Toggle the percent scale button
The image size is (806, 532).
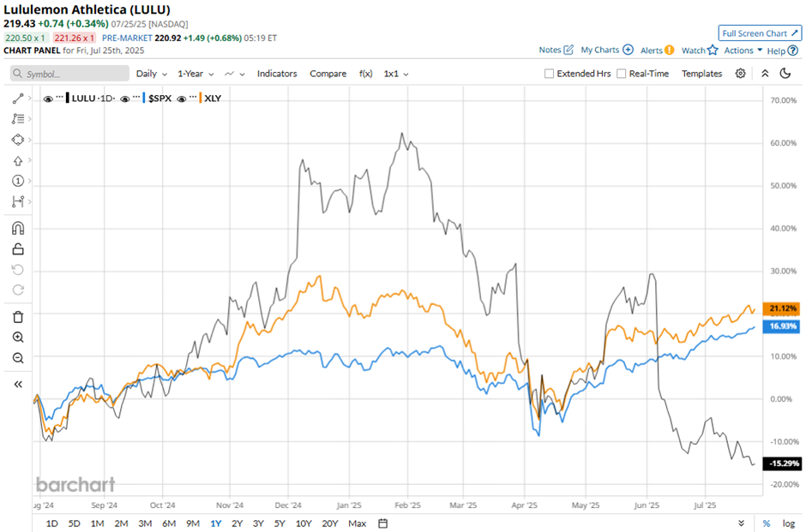(x=767, y=523)
